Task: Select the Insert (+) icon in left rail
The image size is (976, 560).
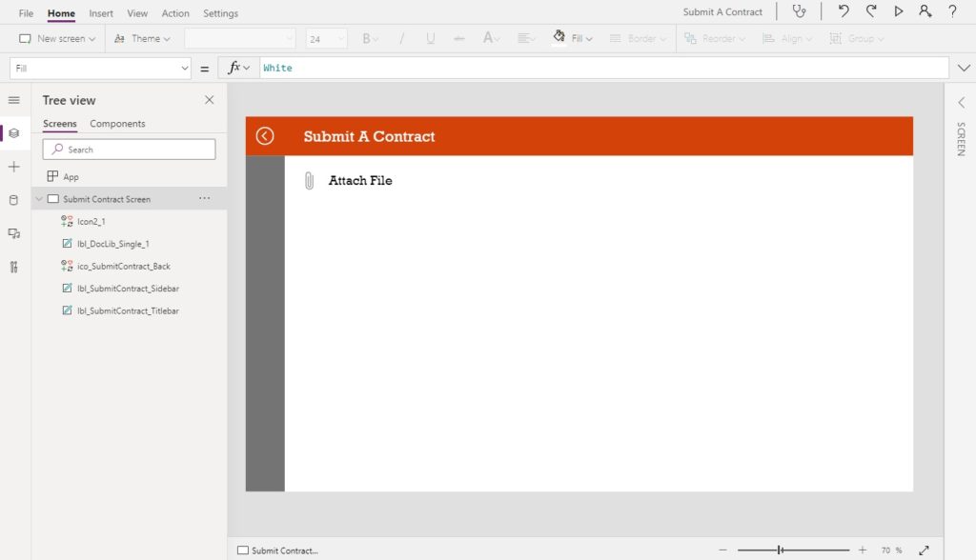Action: (x=13, y=167)
